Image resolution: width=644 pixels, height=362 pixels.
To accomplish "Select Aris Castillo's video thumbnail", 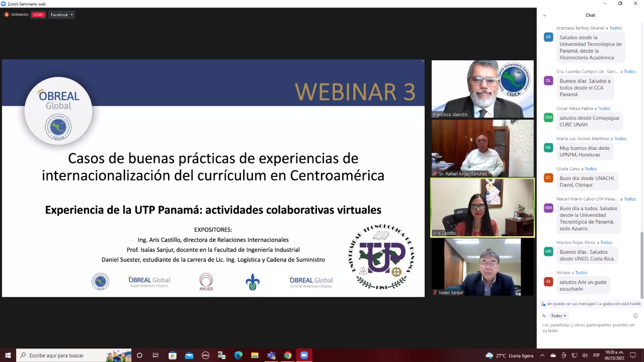I will point(482,207).
